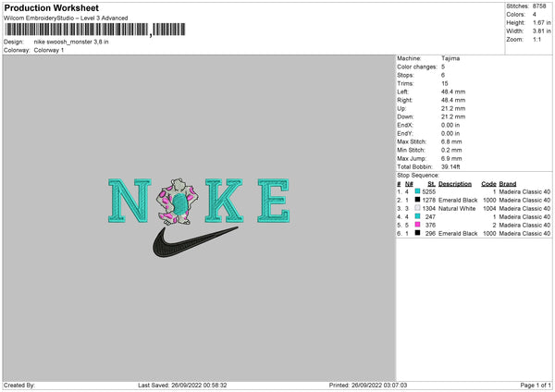Click the Max Stitch value 6.8 mm
The height and width of the screenshot is (392, 555).
pos(451,141)
